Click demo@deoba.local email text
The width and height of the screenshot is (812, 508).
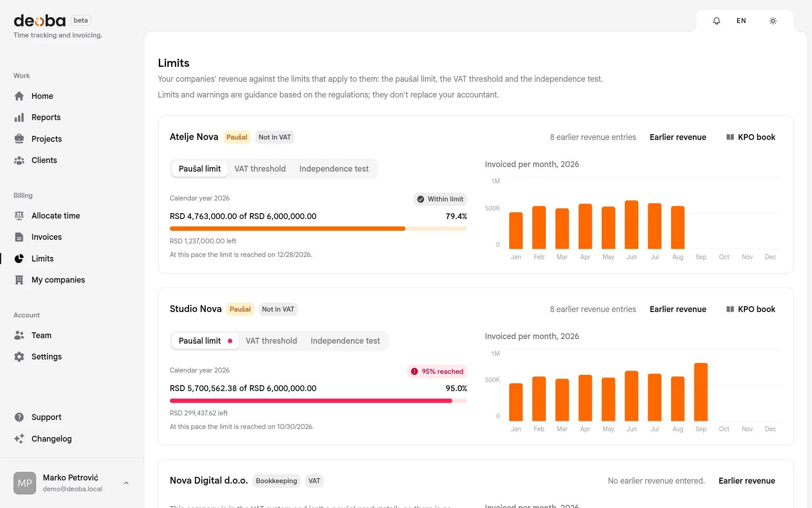72,489
